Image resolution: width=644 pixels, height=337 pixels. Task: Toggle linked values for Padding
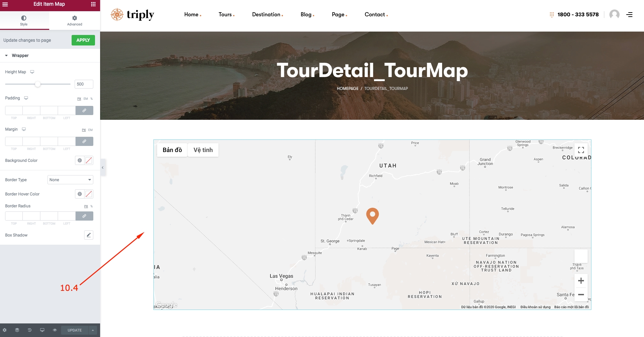tap(84, 110)
